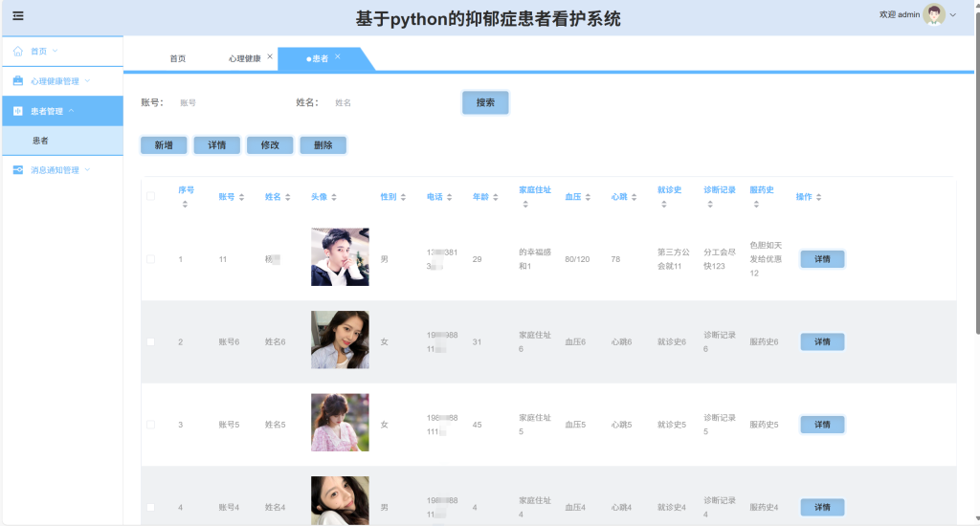
Task: Click the 患者管理 sidebar icon
Action: 18,111
